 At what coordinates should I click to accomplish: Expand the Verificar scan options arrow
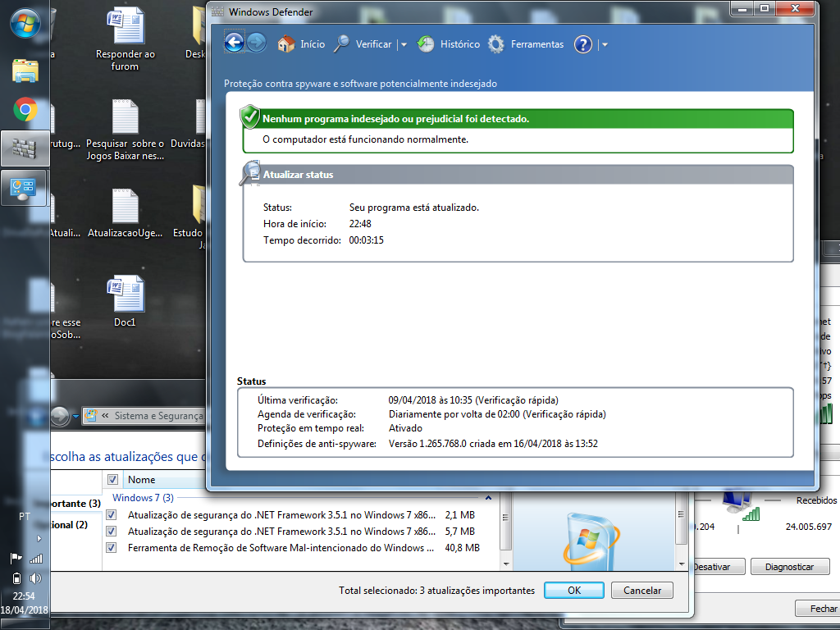pos(404,45)
